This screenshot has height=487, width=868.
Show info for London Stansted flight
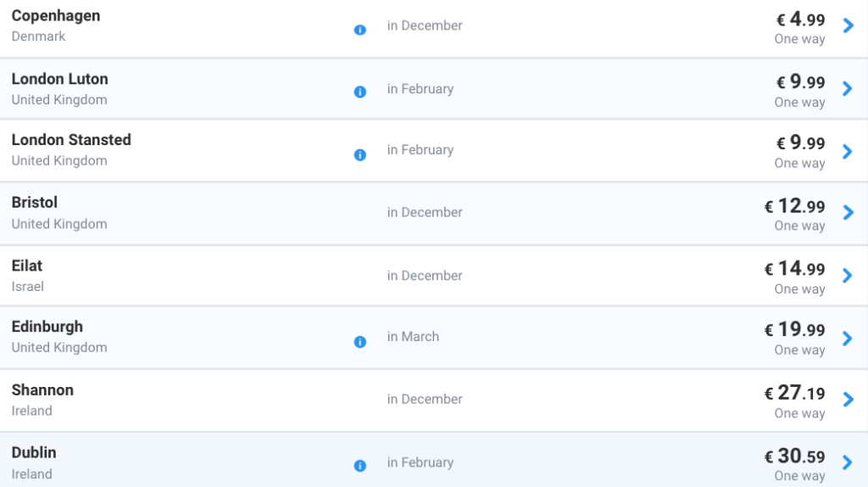click(360, 154)
